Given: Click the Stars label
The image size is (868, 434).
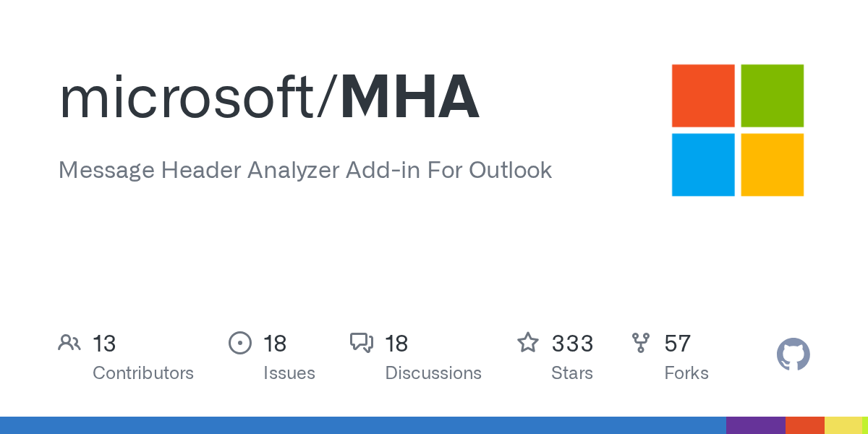Looking at the screenshot, I should tap(571, 373).
